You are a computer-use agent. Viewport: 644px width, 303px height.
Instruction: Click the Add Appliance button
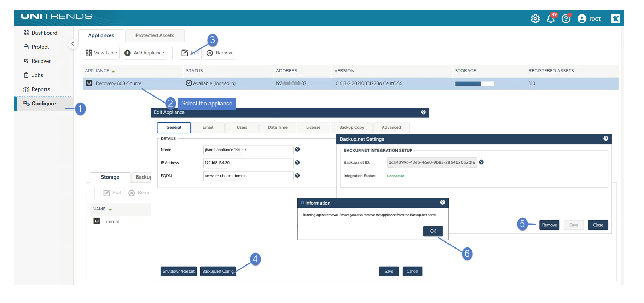tap(144, 53)
